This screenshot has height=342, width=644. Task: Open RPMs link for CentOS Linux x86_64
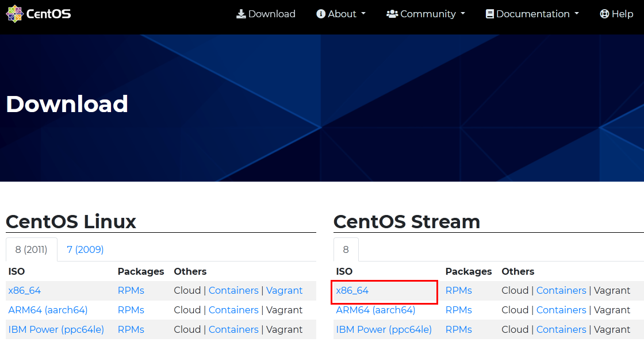tap(131, 291)
